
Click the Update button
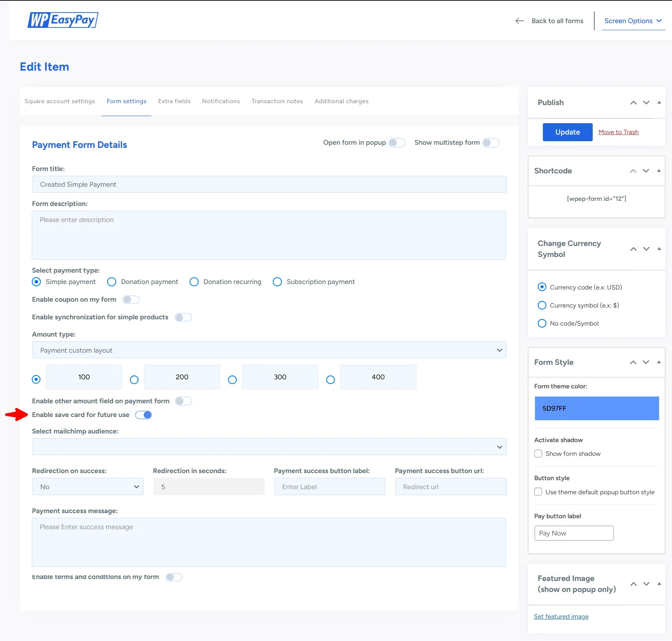[x=568, y=132]
